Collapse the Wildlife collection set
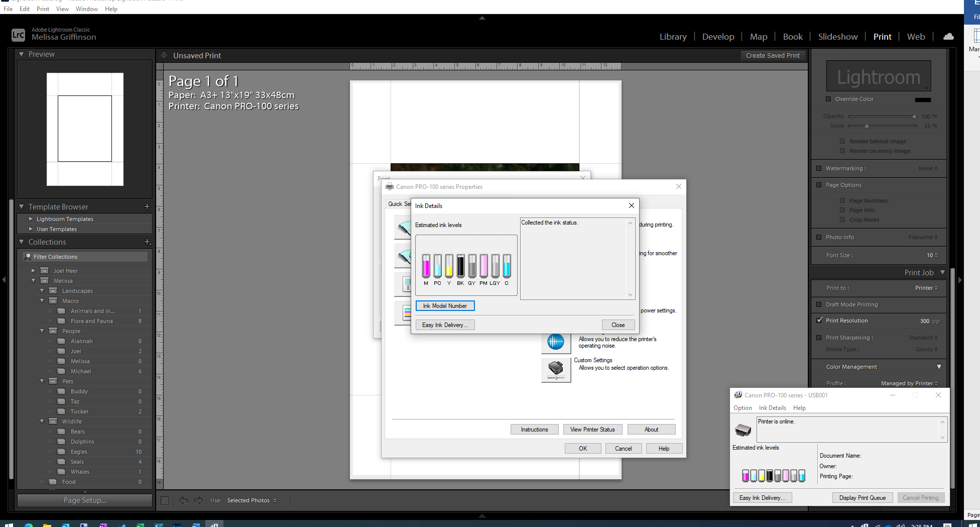 42,421
